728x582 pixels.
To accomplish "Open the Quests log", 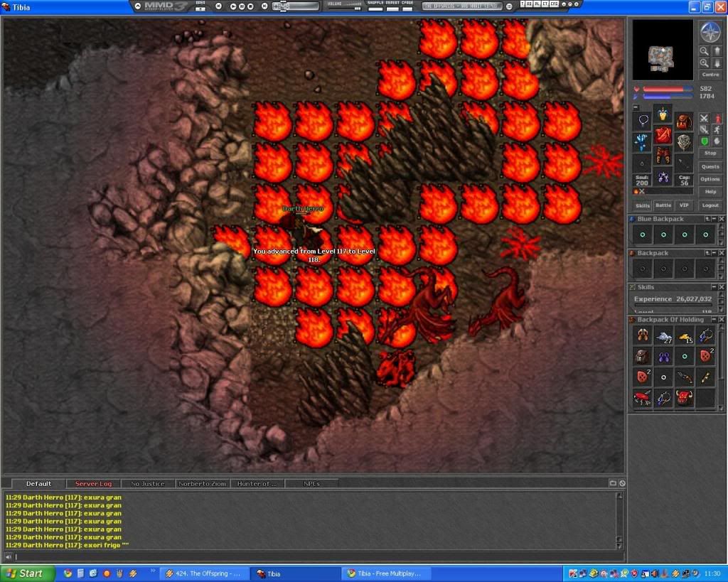I will tap(710, 166).
